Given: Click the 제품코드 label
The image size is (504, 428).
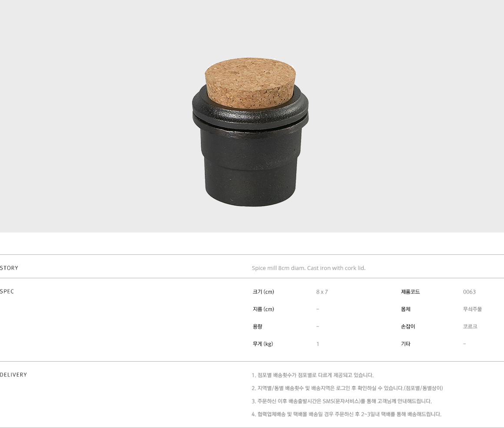Looking at the screenshot, I should (x=410, y=292).
